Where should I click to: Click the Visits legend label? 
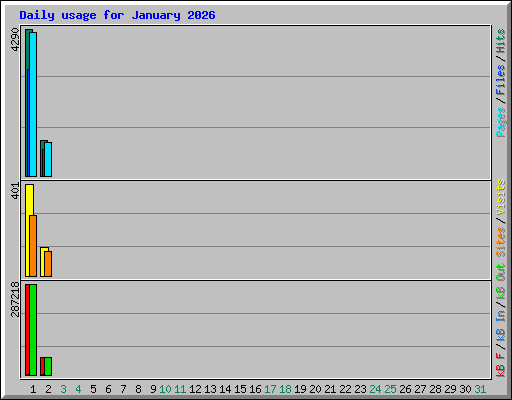(501, 197)
